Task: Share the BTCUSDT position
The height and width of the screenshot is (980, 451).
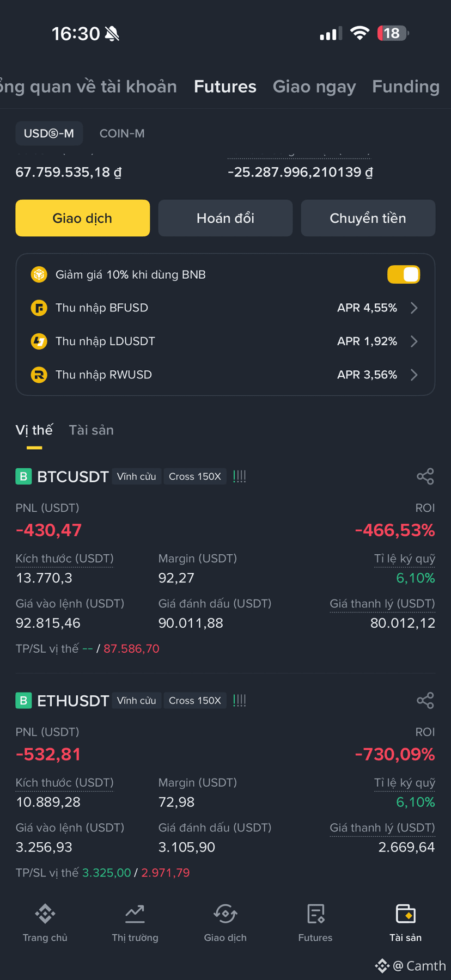Action: click(x=425, y=476)
